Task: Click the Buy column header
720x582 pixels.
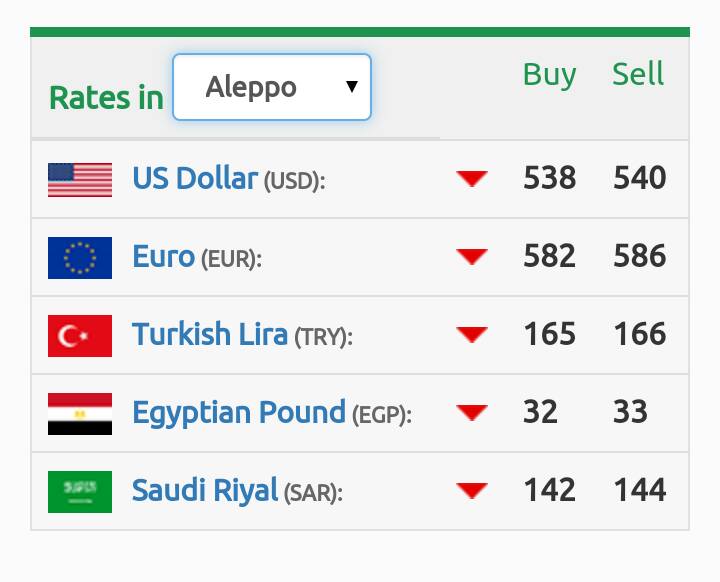Action: tap(549, 75)
